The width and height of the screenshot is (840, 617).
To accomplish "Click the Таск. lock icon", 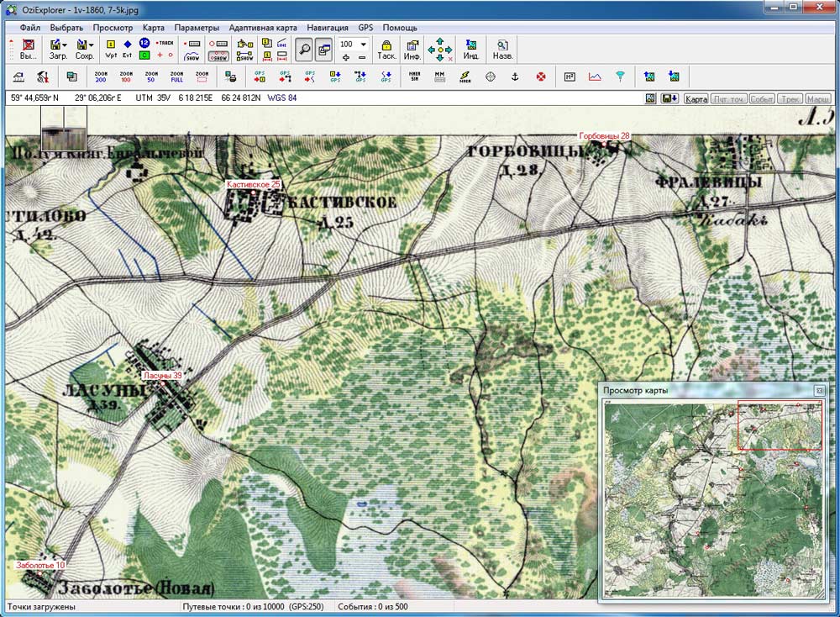I will (386, 50).
